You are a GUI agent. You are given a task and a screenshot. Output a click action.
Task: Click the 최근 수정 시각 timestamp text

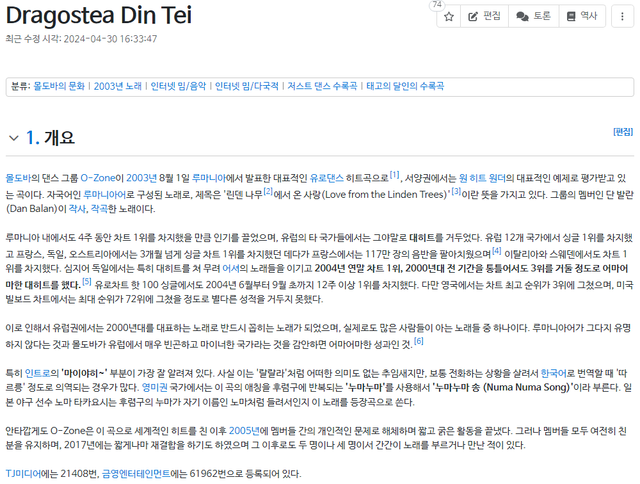pos(81,39)
